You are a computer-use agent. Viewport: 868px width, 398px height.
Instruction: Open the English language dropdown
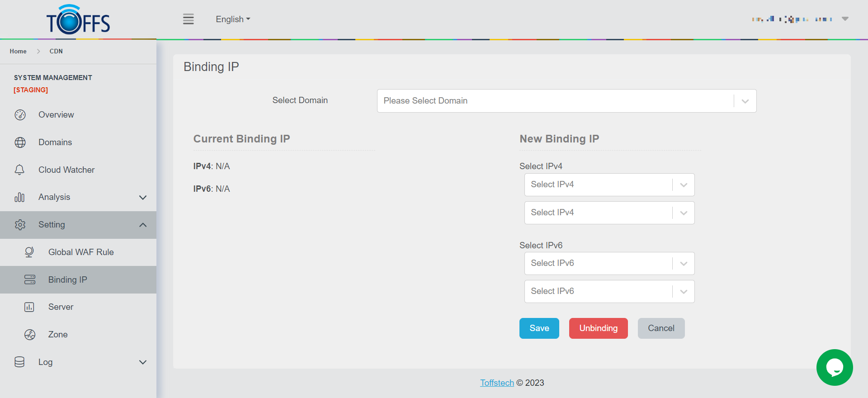tap(232, 19)
